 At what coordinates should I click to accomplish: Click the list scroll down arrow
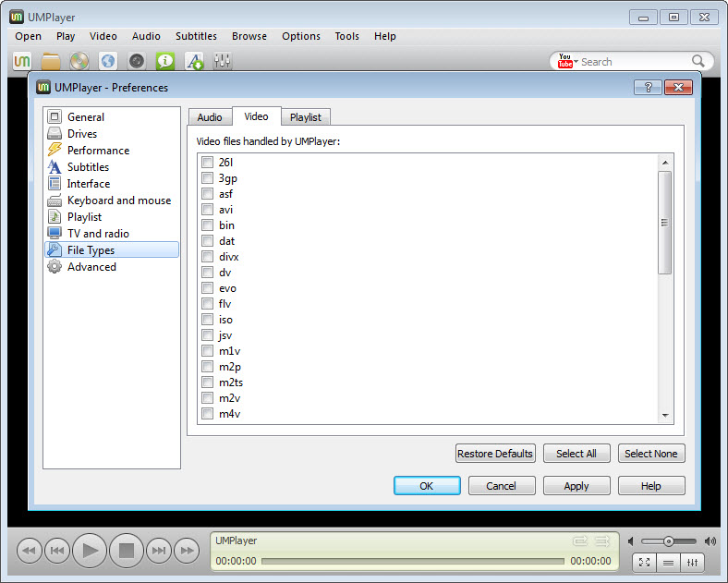665,416
